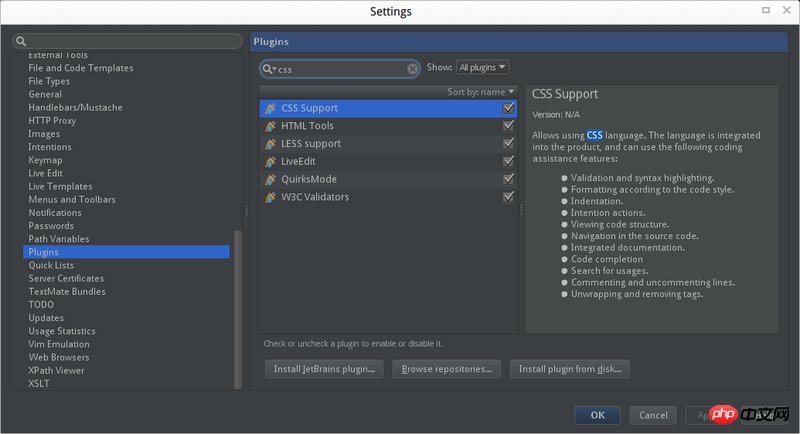Open Web Browsers settings
This screenshot has width=800, height=434.
[59, 358]
